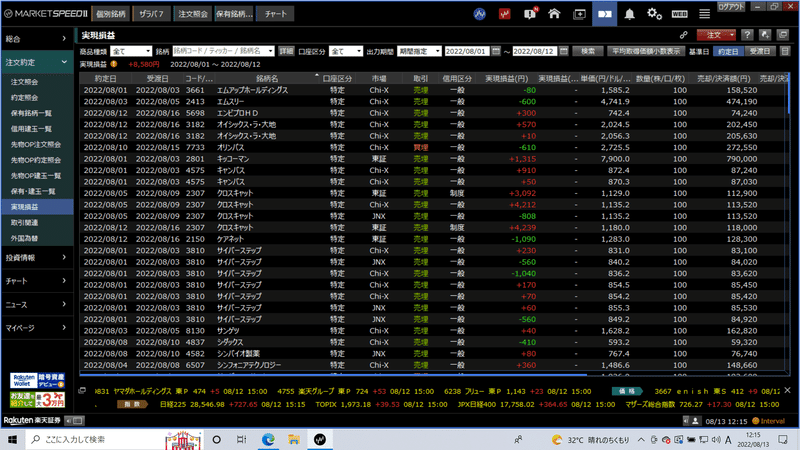Viewport: 800px width, 450px height.
Task: Open Microsoft Edge from the taskbar
Action: [268, 439]
